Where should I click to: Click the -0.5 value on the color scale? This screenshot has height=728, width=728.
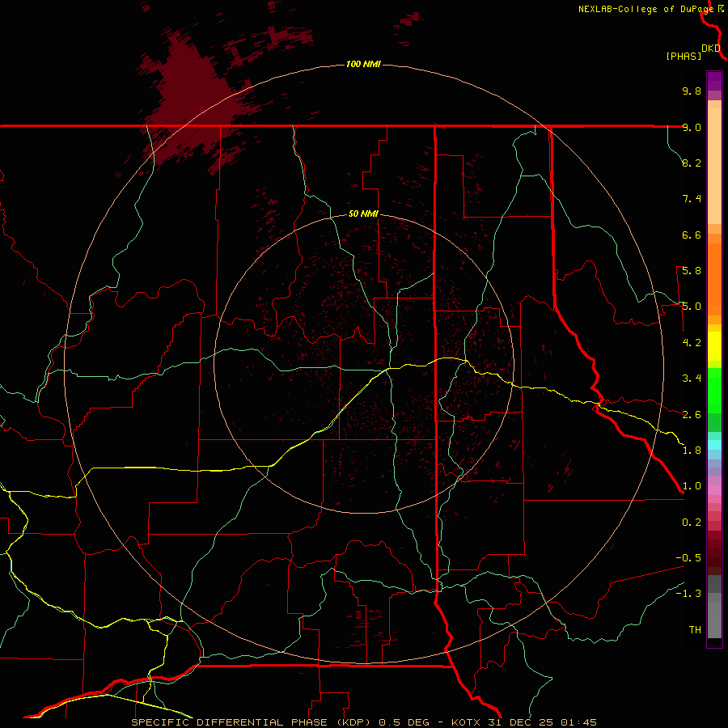pyautogui.click(x=688, y=558)
